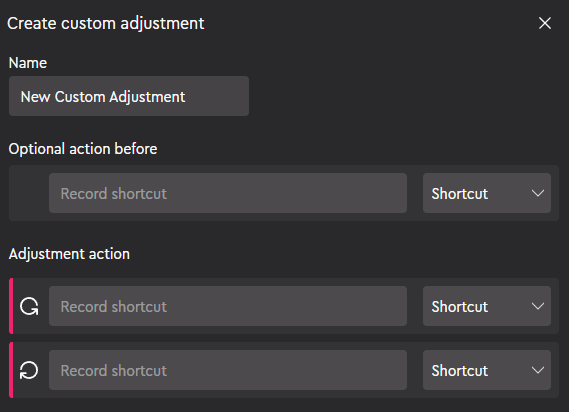Click pink bar beside the counter-clockwise rotation row

click(11, 370)
